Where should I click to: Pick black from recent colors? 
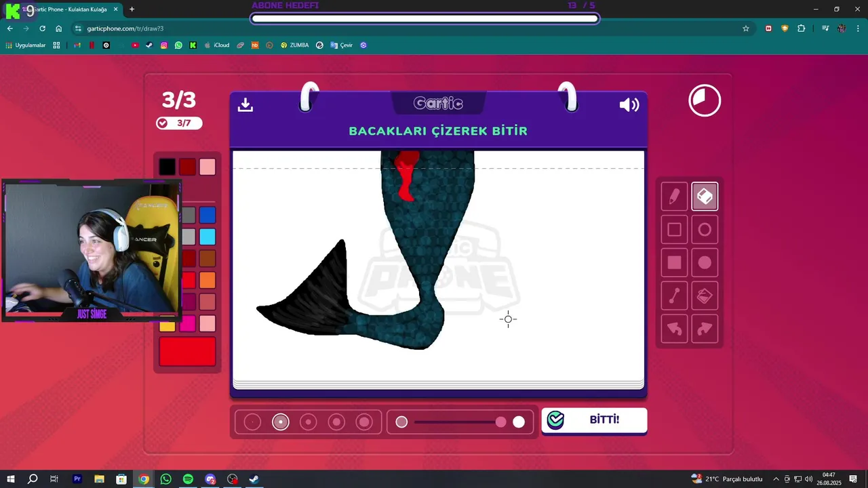[167, 167]
